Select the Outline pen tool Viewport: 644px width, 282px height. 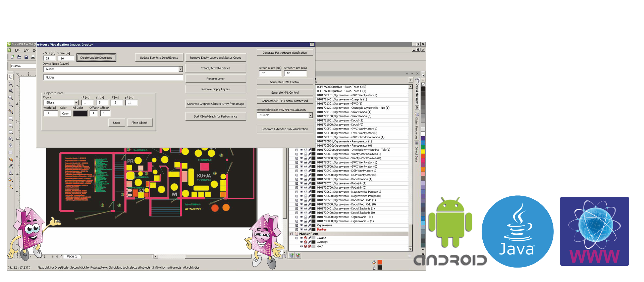(x=10, y=173)
